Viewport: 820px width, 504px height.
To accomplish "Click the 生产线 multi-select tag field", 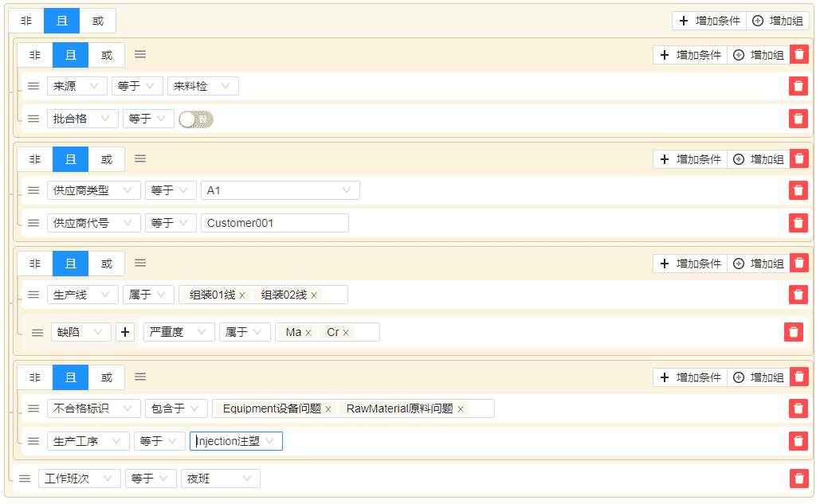I will (263, 295).
